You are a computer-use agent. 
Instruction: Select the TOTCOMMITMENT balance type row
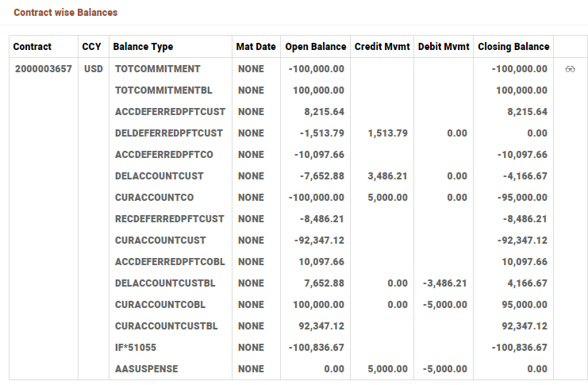pos(158,69)
